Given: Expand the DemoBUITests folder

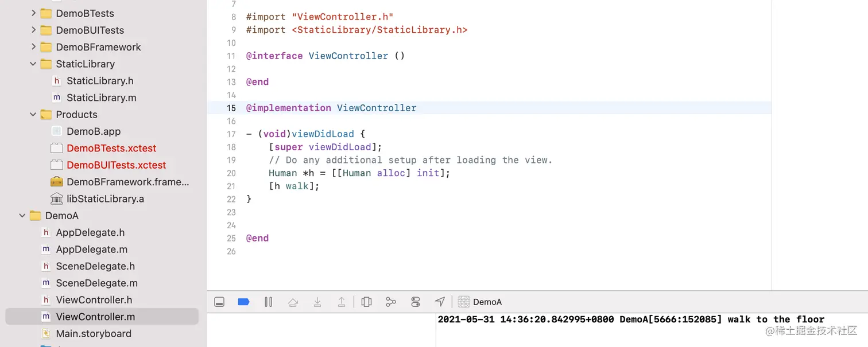Looking at the screenshot, I should point(33,30).
